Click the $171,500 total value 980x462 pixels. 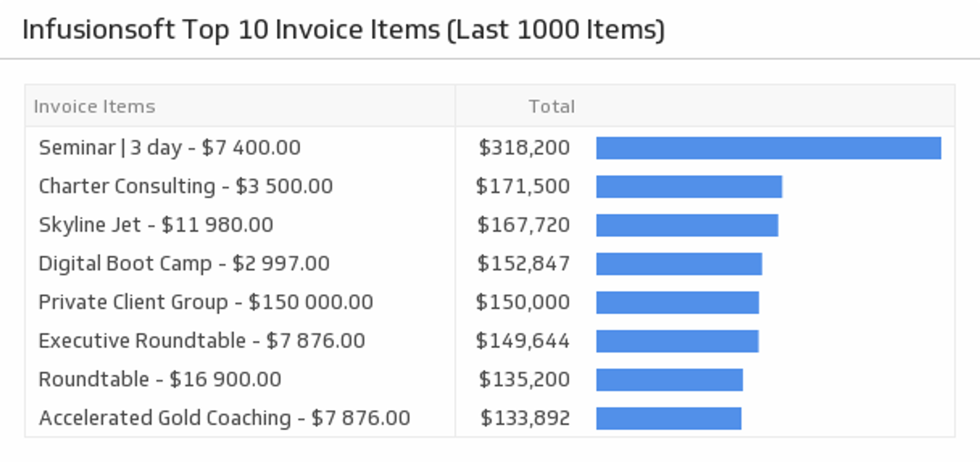(x=523, y=187)
